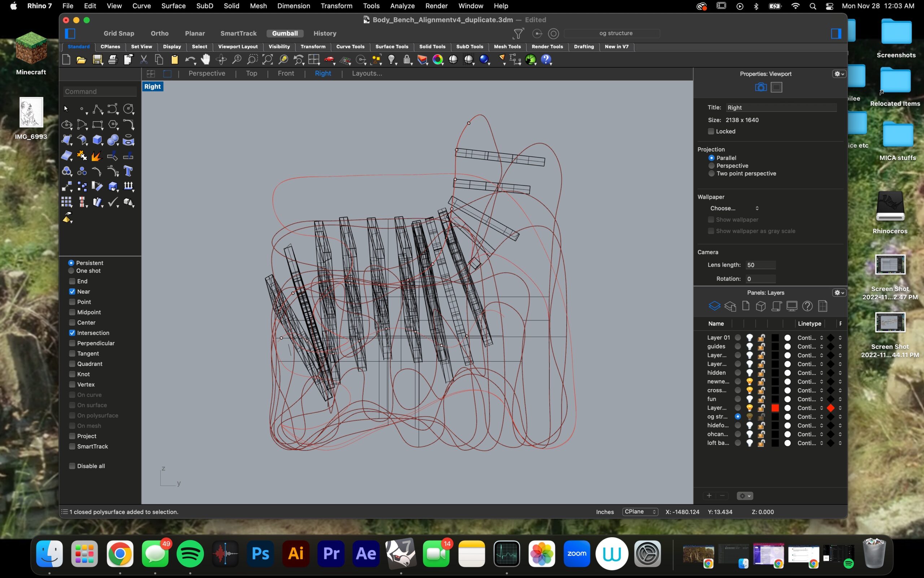Image resolution: width=924 pixels, height=578 pixels.
Task: Open the Wallpaper Choose dropdown
Action: [x=734, y=208]
